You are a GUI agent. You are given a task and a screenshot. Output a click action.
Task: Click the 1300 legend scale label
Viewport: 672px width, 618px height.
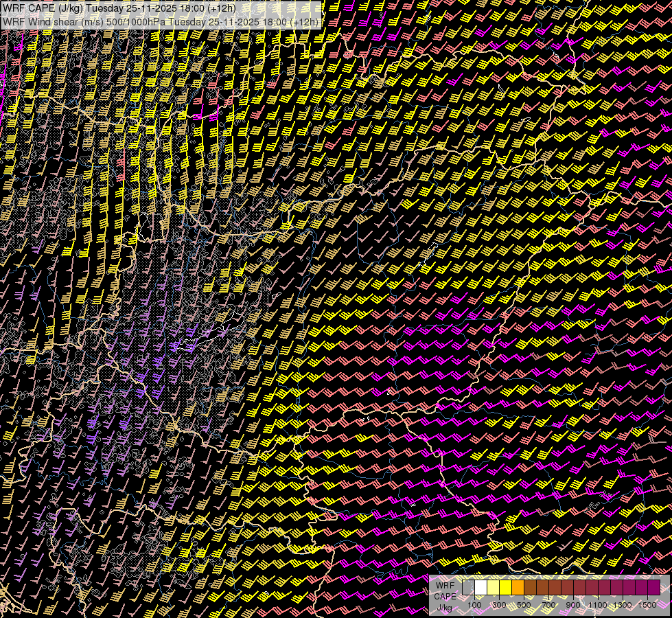(623, 605)
